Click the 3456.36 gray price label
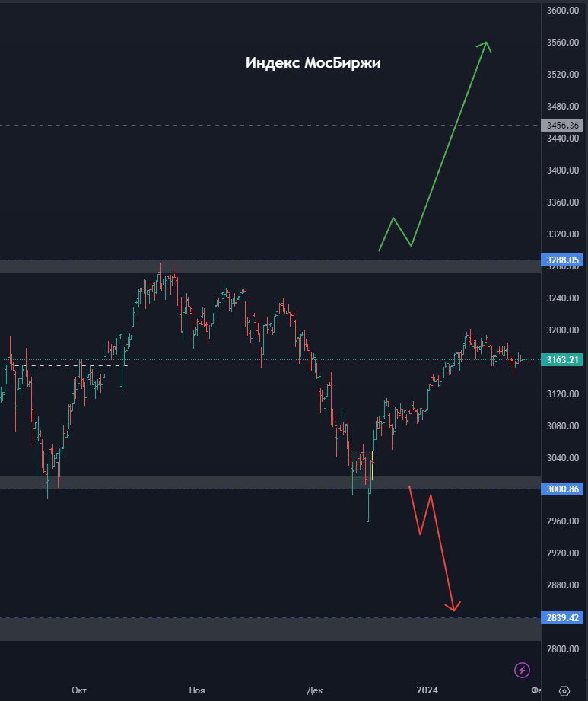 563,126
